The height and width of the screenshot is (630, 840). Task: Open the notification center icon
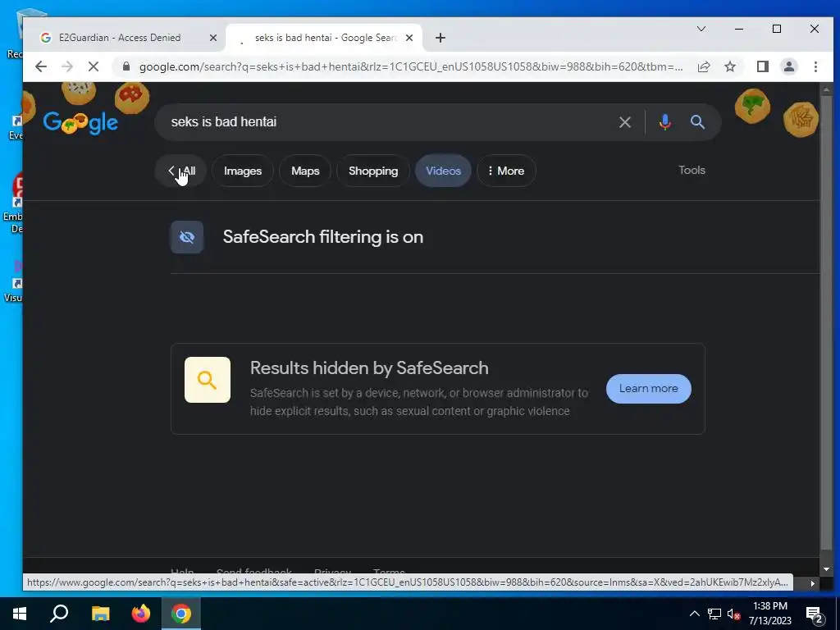pos(815,615)
